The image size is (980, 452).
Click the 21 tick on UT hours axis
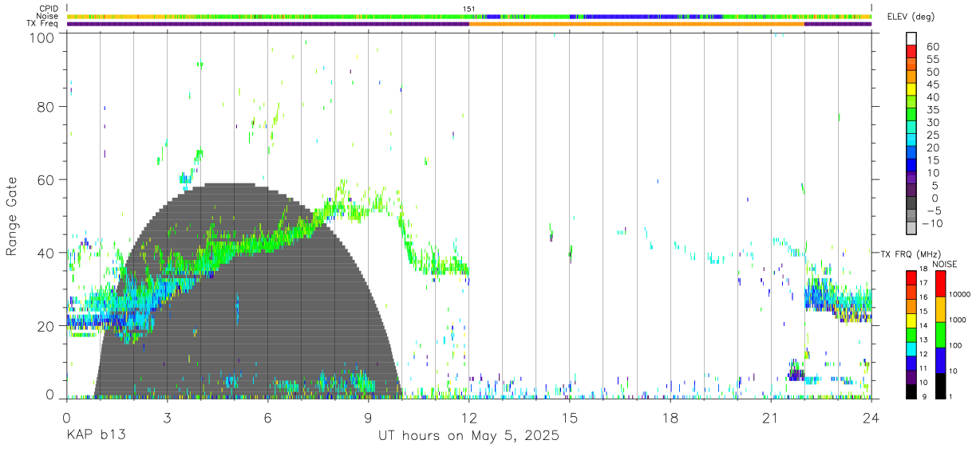click(771, 417)
